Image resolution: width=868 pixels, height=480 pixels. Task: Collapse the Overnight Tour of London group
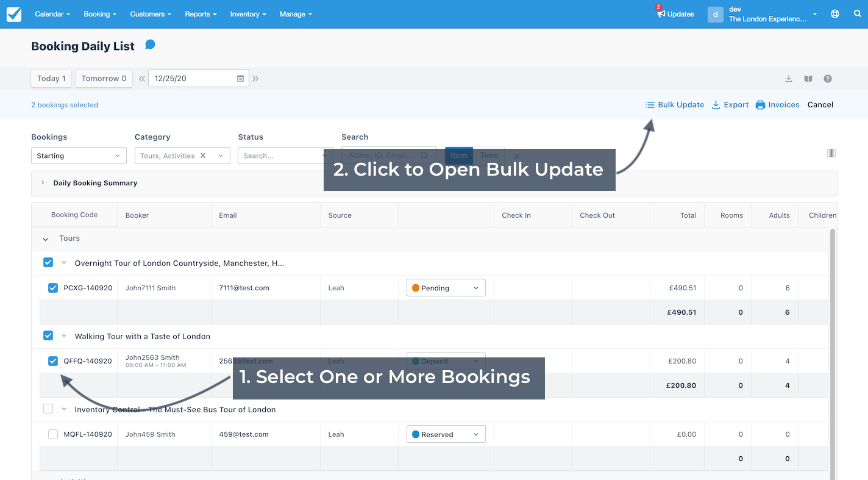[63, 263]
